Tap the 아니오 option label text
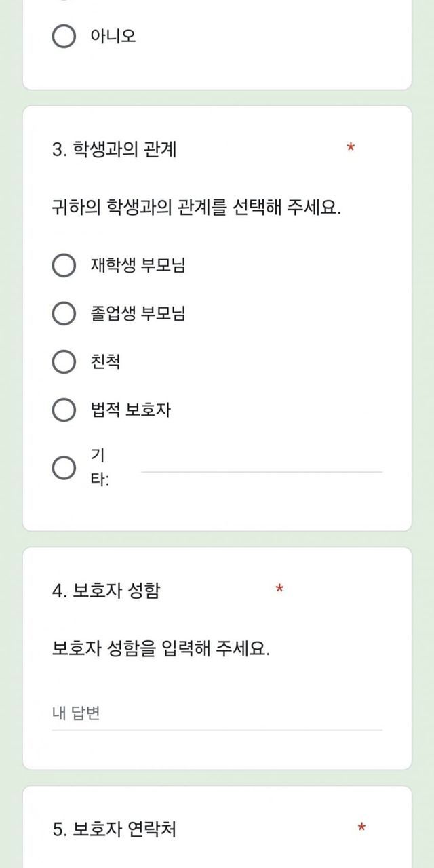The image size is (434, 868). (113, 37)
